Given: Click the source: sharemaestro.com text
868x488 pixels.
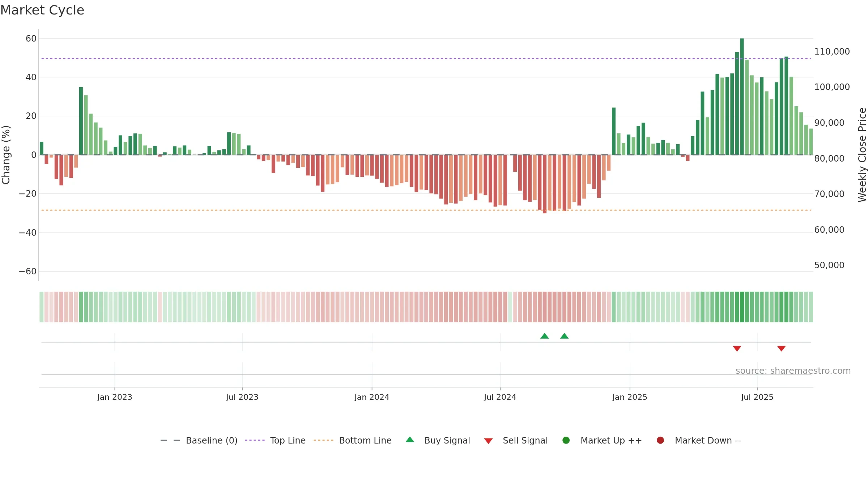Looking at the screenshot, I should point(793,371).
